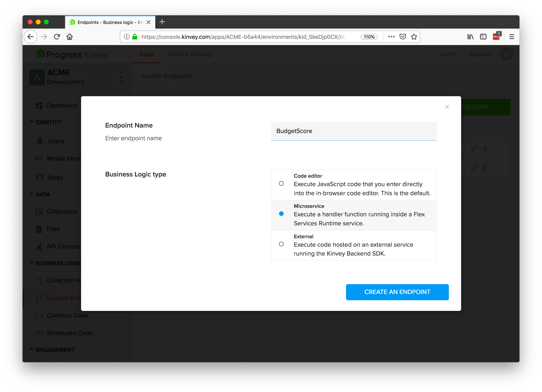
Task: Click the green padlock security icon
Action: coord(135,37)
